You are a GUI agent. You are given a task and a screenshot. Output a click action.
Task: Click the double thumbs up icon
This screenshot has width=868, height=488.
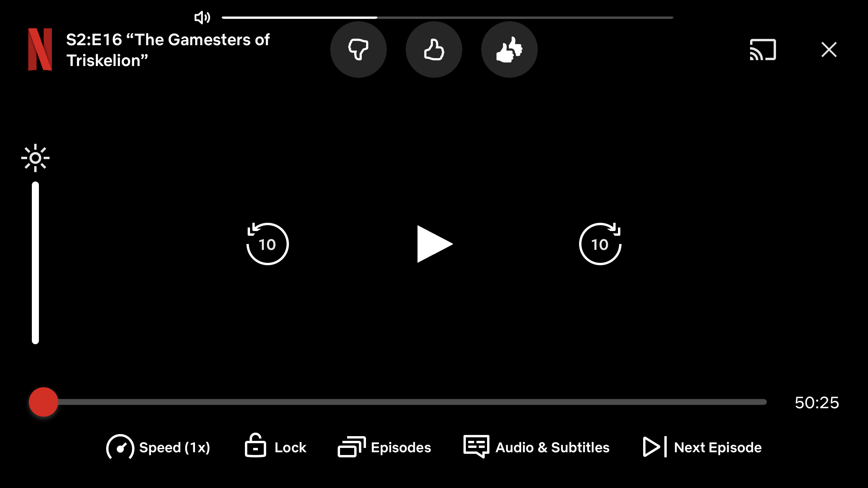510,50
